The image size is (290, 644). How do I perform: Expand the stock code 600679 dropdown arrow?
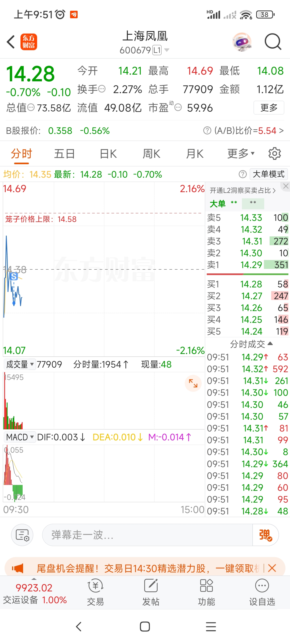coord(167,50)
